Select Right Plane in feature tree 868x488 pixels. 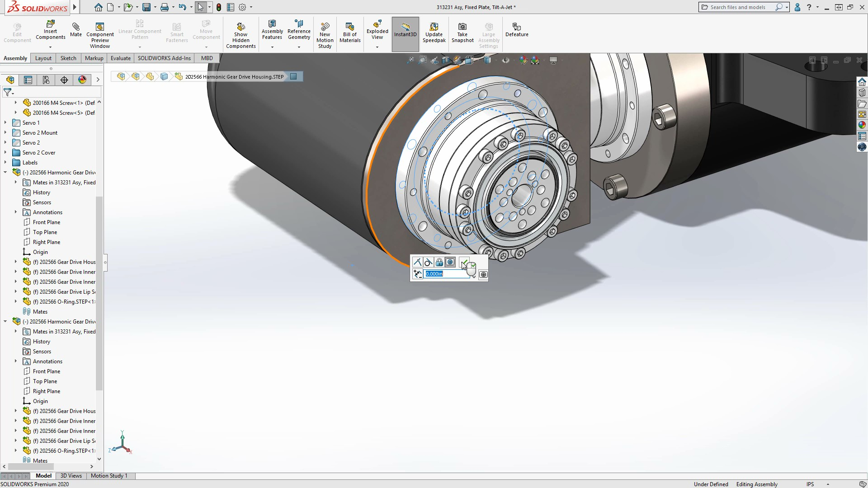point(46,242)
